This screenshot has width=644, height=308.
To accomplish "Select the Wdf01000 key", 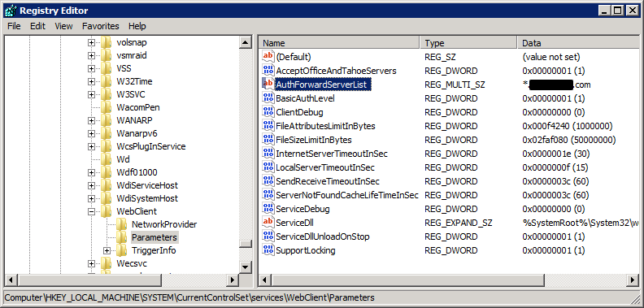I will [x=137, y=172].
